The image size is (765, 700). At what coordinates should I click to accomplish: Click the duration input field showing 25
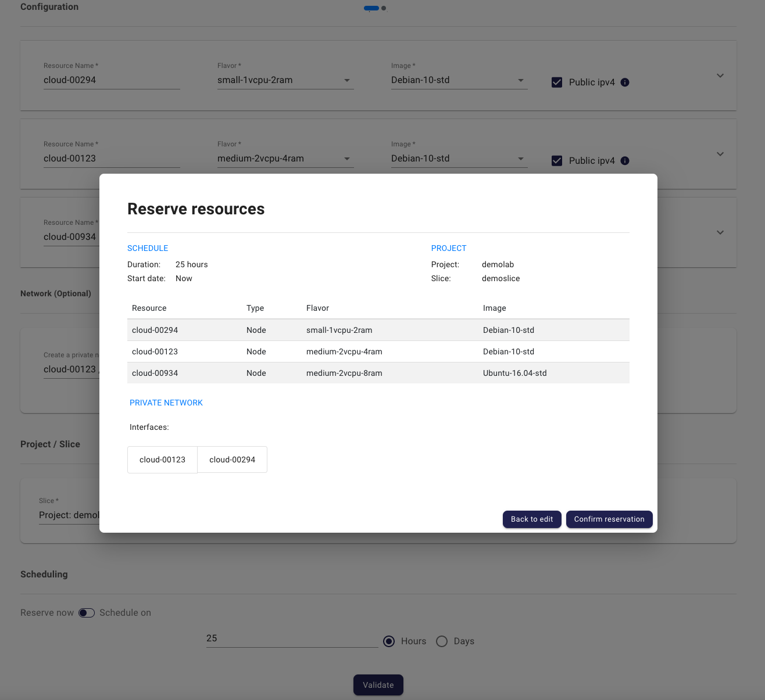coord(291,638)
